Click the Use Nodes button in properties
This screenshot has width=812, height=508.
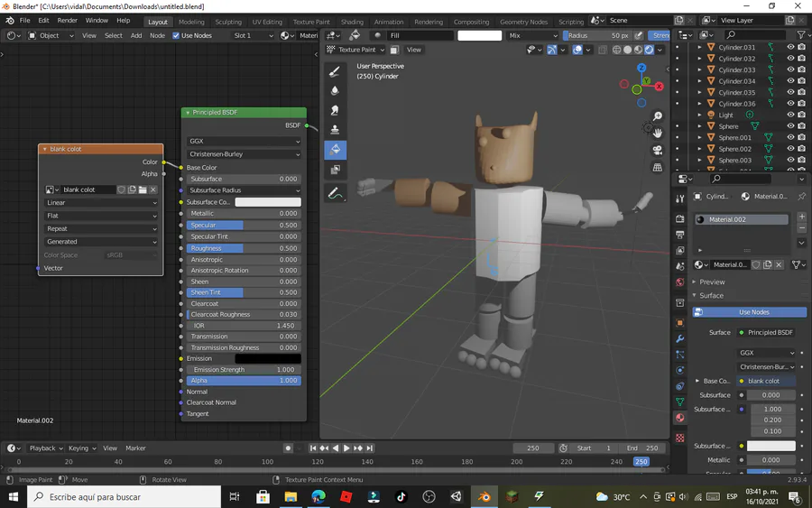(750, 311)
